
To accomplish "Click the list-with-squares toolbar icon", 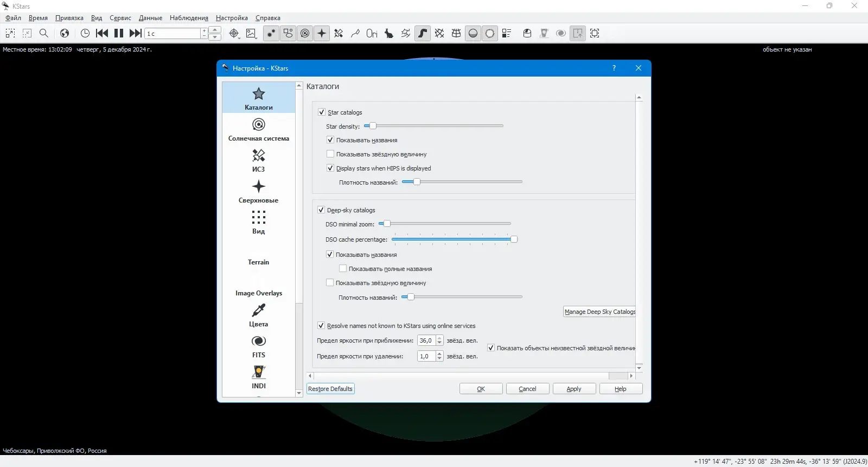I will click(507, 33).
